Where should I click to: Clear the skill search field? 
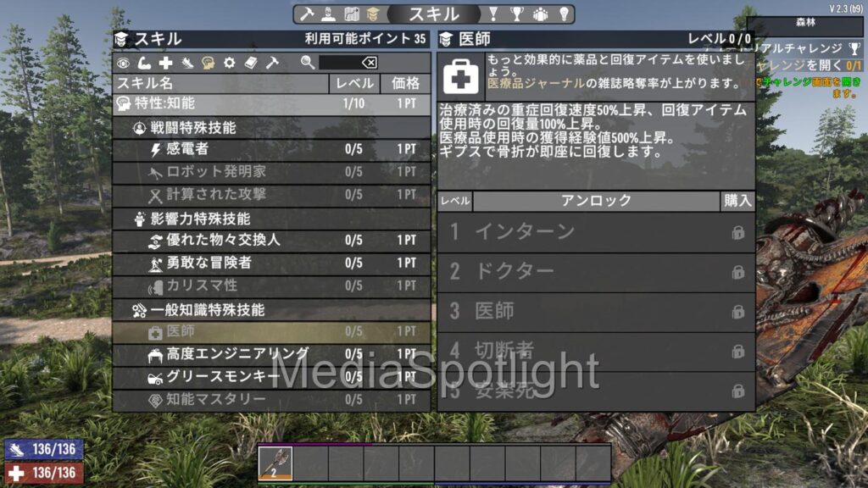369,63
